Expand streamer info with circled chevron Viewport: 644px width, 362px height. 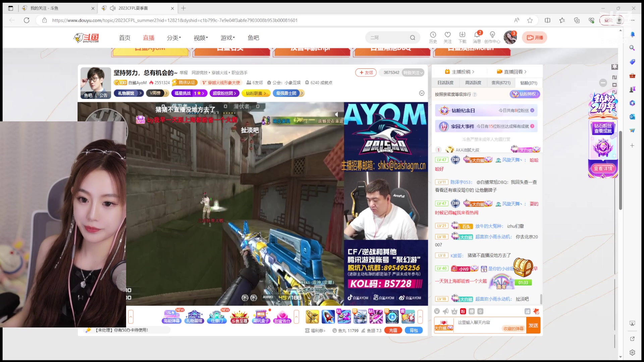click(422, 93)
